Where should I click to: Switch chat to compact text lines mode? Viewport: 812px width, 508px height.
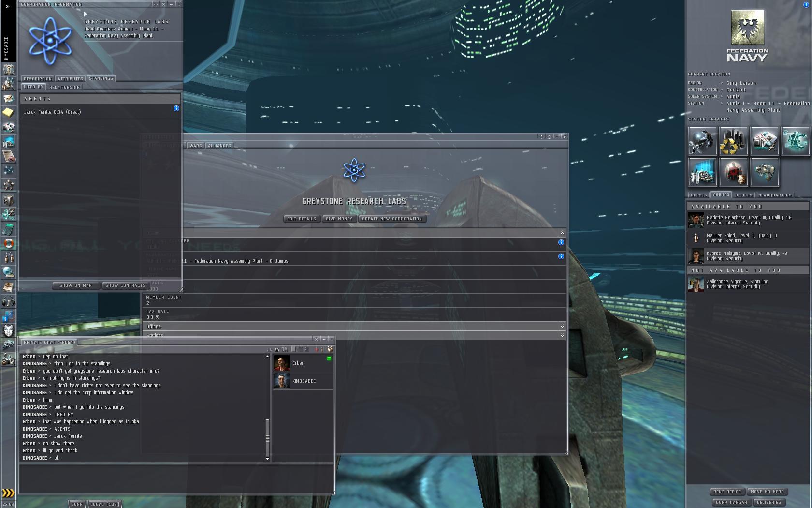click(300, 349)
